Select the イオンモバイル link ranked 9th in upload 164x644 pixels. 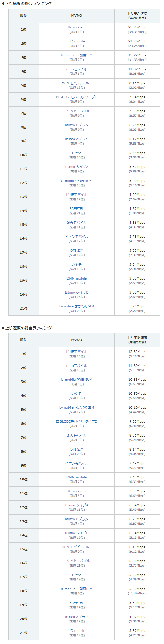pos(77,463)
